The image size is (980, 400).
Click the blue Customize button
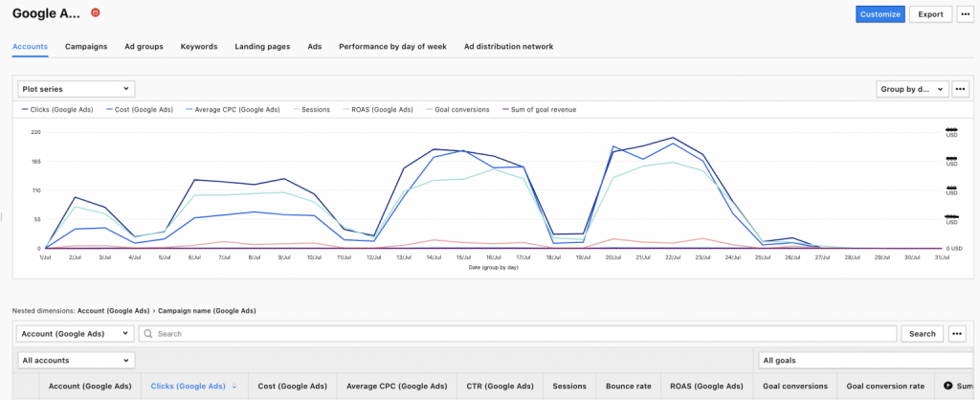(x=880, y=13)
